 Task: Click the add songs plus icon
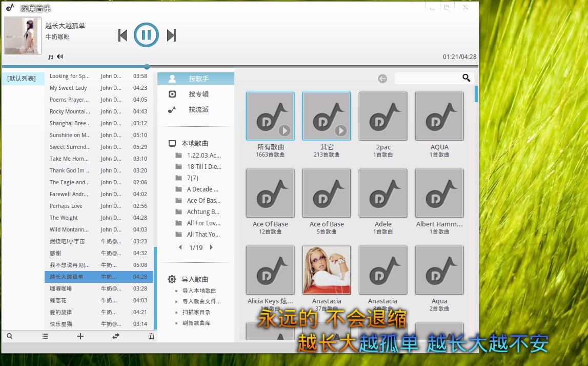(x=80, y=336)
